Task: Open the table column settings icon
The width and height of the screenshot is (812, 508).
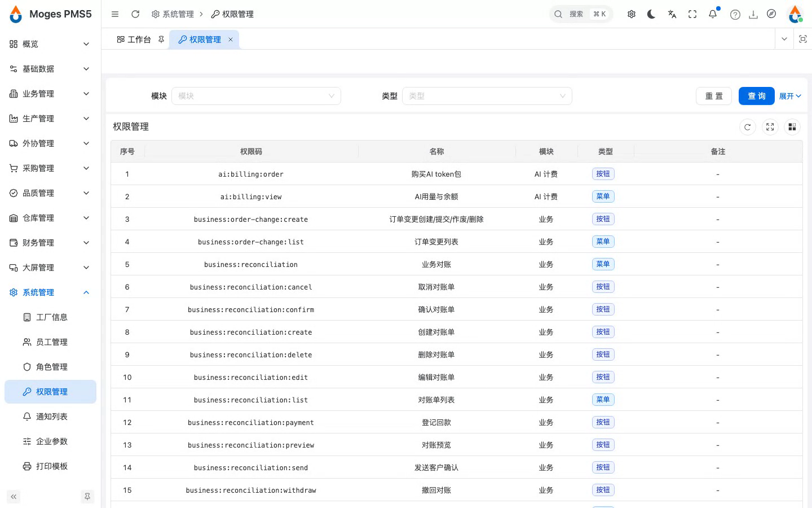Action: pos(792,127)
